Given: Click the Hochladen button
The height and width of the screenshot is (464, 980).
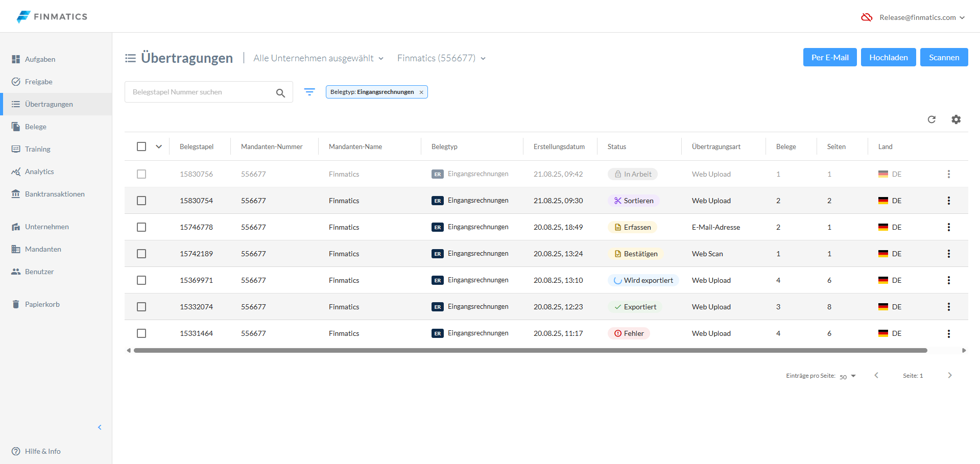Looking at the screenshot, I should (889, 57).
